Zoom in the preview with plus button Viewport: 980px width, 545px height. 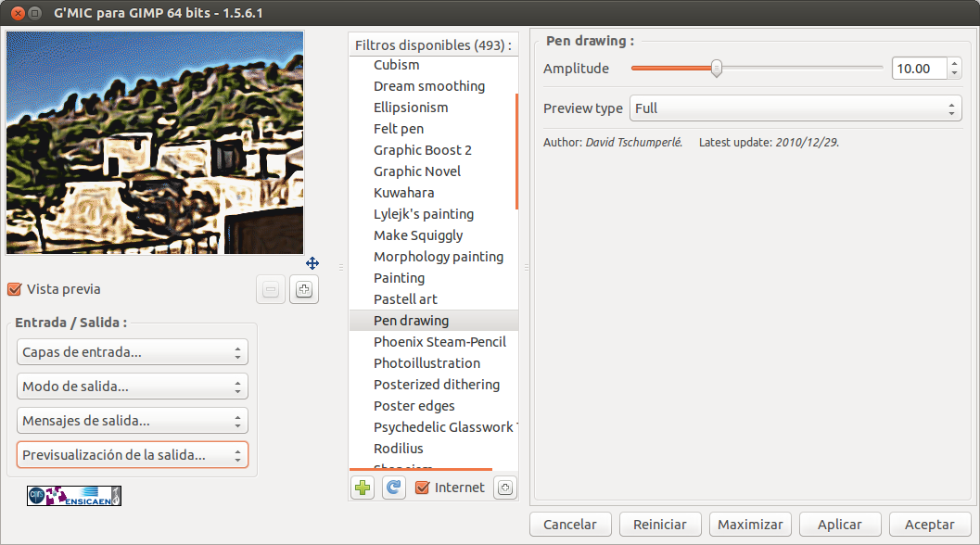[x=304, y=289]
